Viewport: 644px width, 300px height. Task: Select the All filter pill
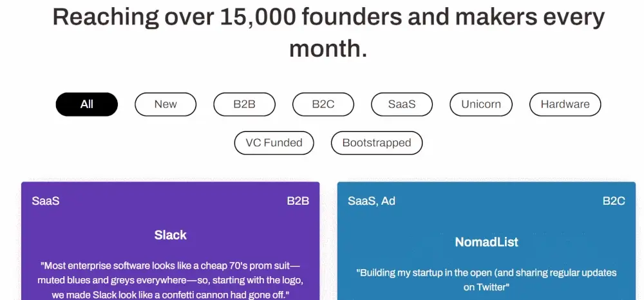point(87,104)
